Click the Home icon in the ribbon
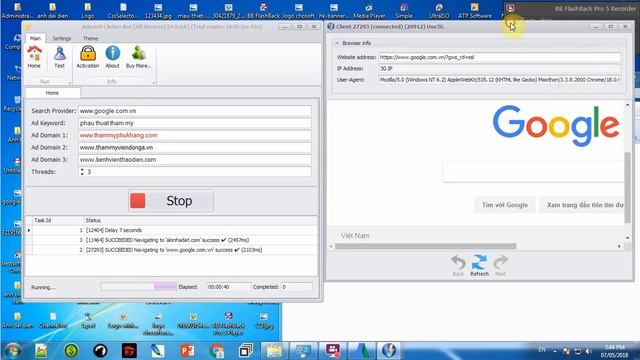Viewport: 640px width, 360px height. (34, 57)
